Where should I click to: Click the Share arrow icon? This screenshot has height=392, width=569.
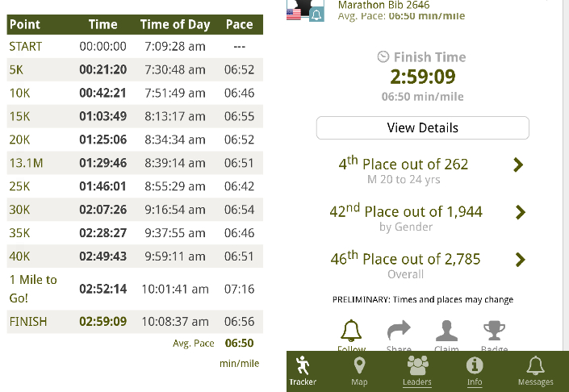[x=399, y=332]
